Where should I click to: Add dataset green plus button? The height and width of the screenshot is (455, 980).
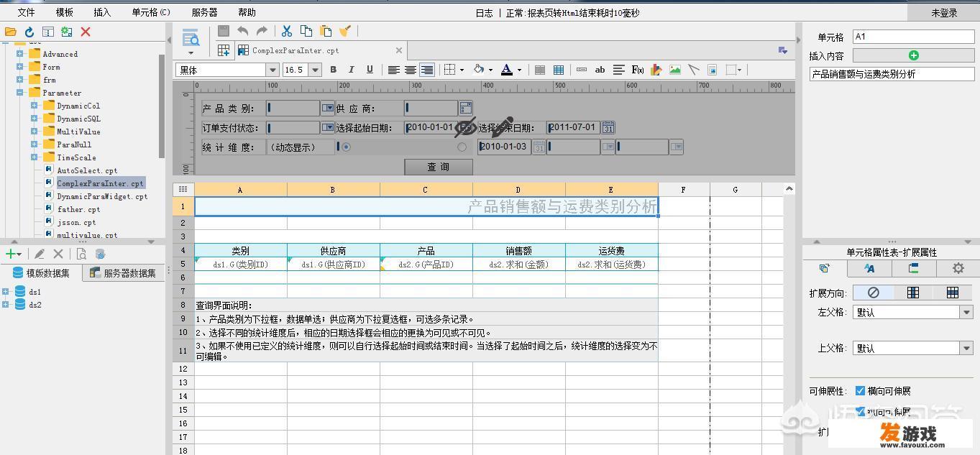10,254
